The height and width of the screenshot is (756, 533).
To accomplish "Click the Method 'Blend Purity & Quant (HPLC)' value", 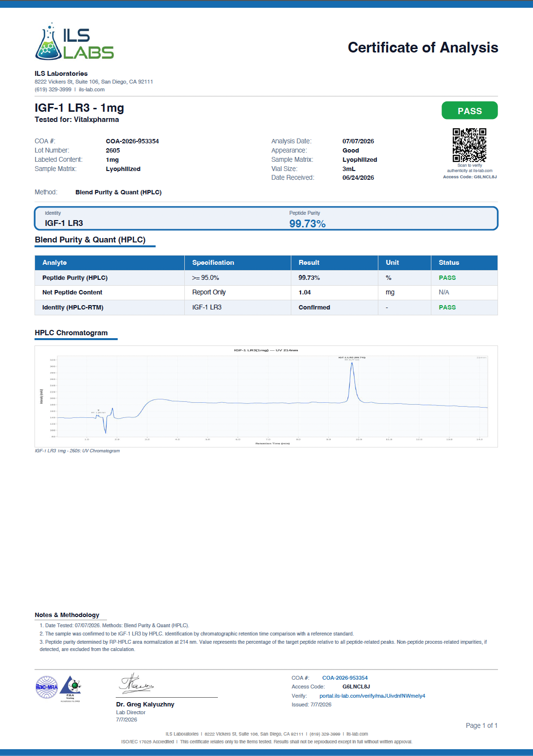I will tap(118, 192).
